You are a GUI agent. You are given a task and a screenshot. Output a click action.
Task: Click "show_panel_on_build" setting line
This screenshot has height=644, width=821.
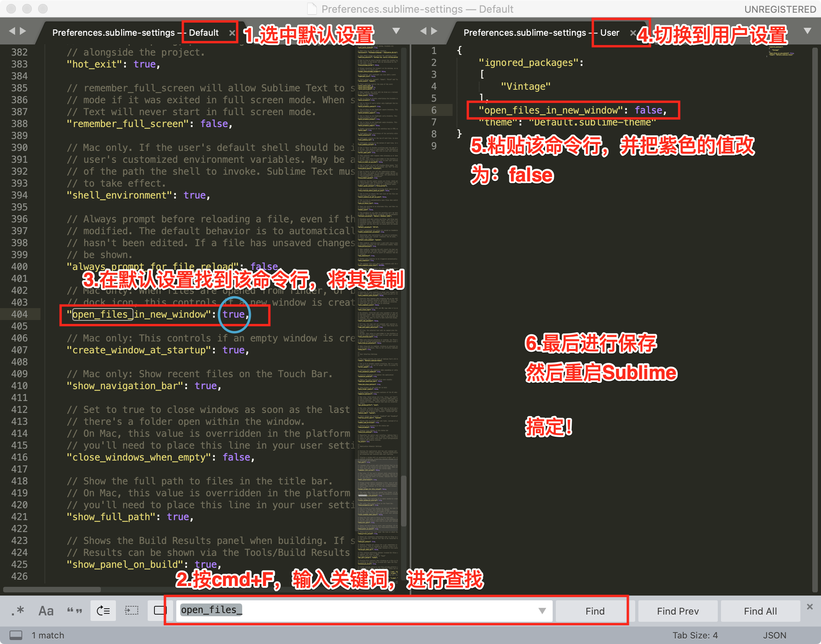tap(144, 565)
